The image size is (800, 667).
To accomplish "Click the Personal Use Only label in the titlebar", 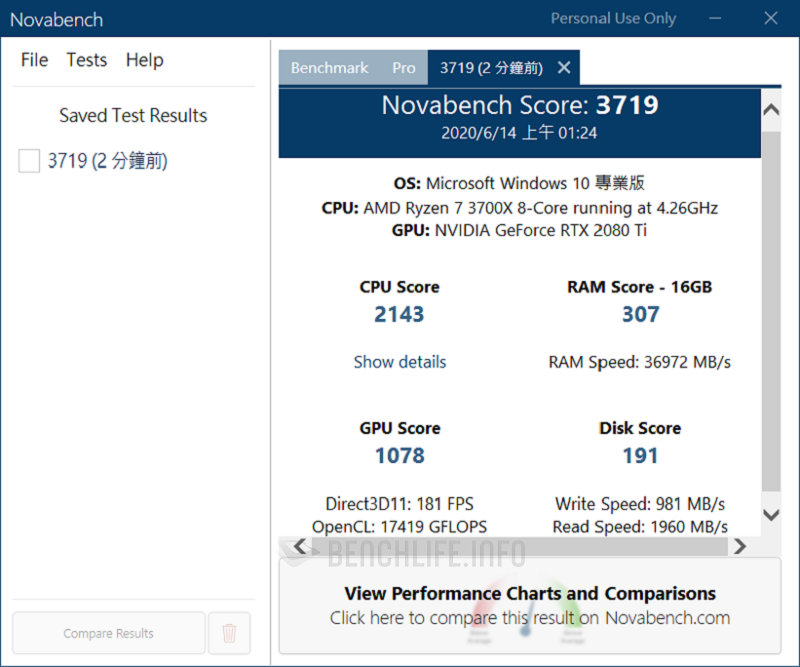I will click(614, 18).
